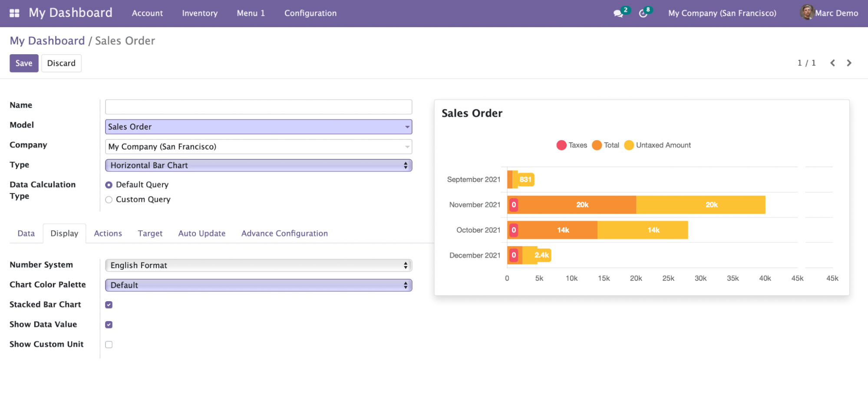The image size is (868, 414).
Task: Open the activities clock icon
Action: (x=643, y=13)
